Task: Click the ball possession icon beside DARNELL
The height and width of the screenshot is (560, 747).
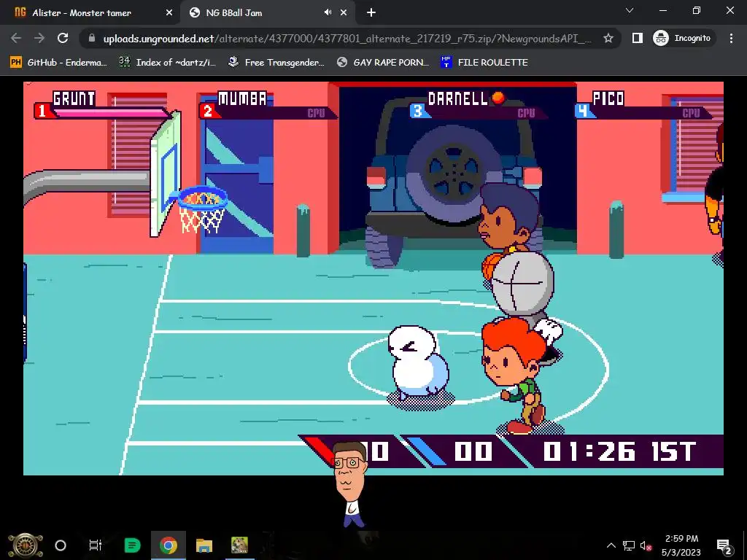Action: click(498, 98)
